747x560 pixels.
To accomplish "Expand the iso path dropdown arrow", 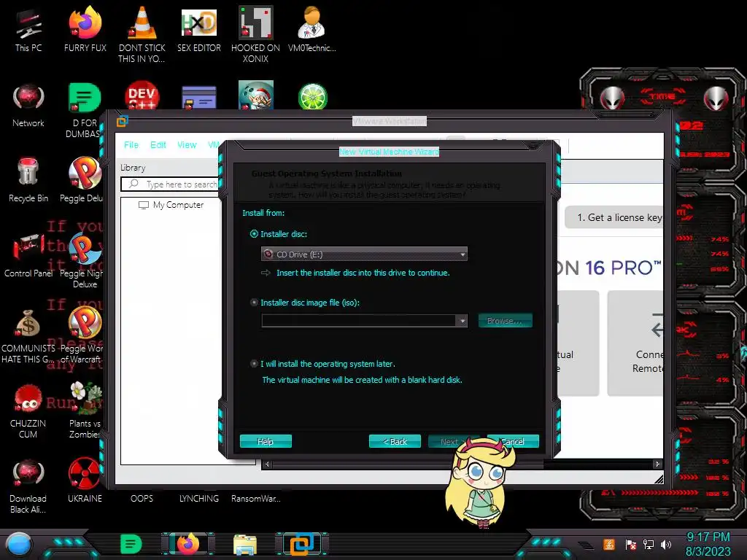I will coord(462,321).
